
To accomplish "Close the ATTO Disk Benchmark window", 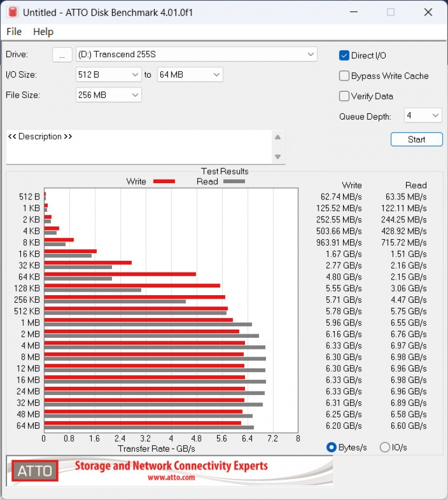I will tap(428, 12).
